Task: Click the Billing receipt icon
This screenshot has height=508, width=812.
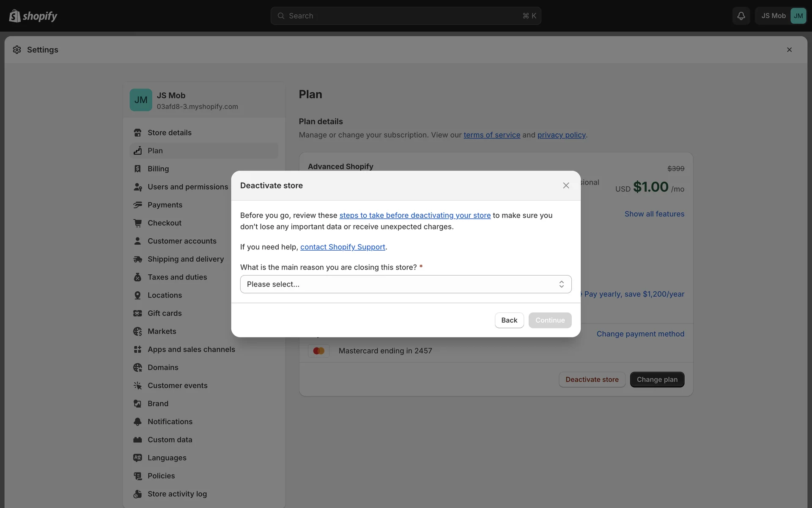Action: [137, 168]
